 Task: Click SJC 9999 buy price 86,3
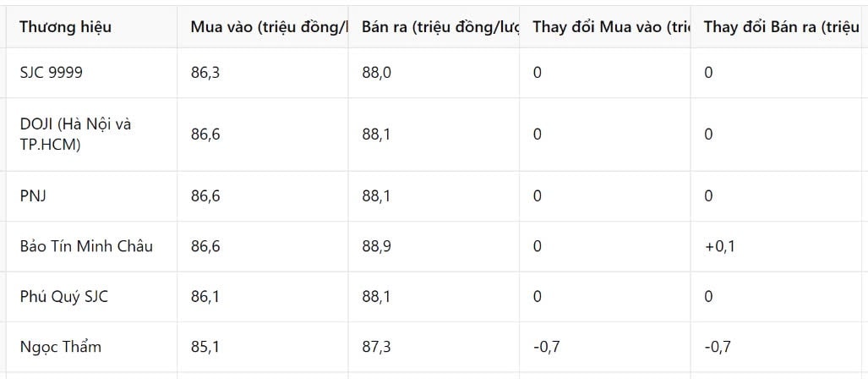[205, 73]
